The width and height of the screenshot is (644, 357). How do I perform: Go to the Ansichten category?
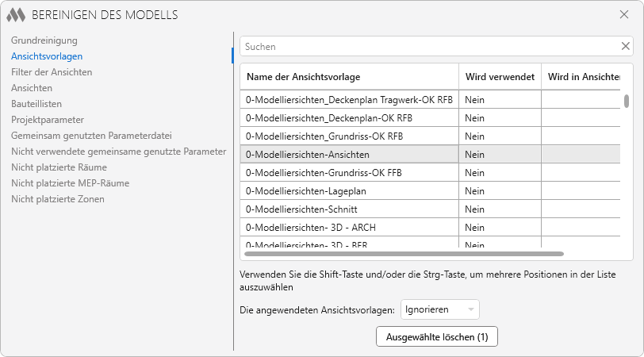[32, 87]
